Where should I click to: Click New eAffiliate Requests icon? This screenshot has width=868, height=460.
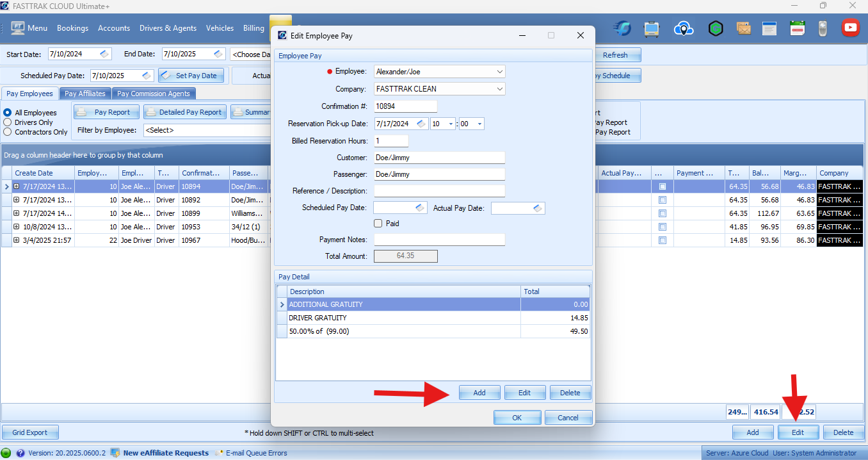(115, 453)
